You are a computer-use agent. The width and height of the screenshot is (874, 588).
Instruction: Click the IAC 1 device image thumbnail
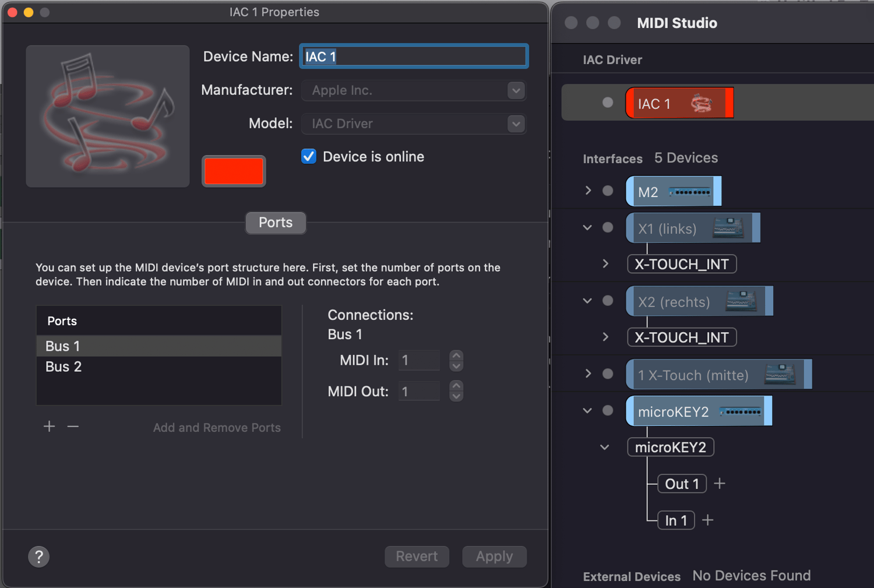coord(108,116)
